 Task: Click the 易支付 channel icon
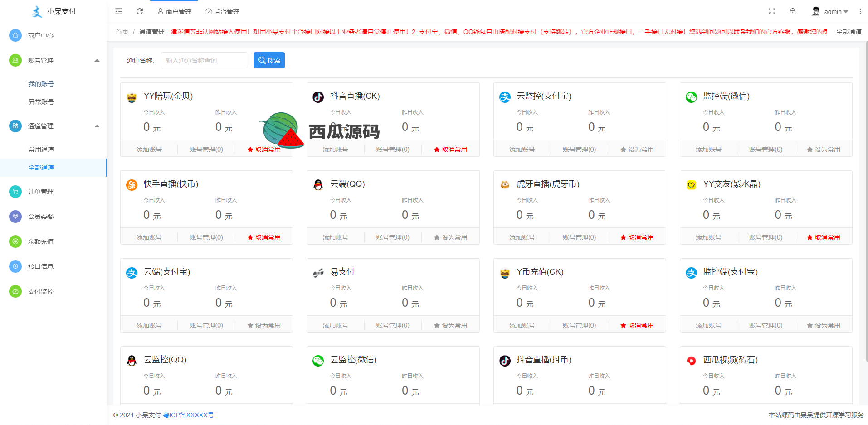point(318,273)
